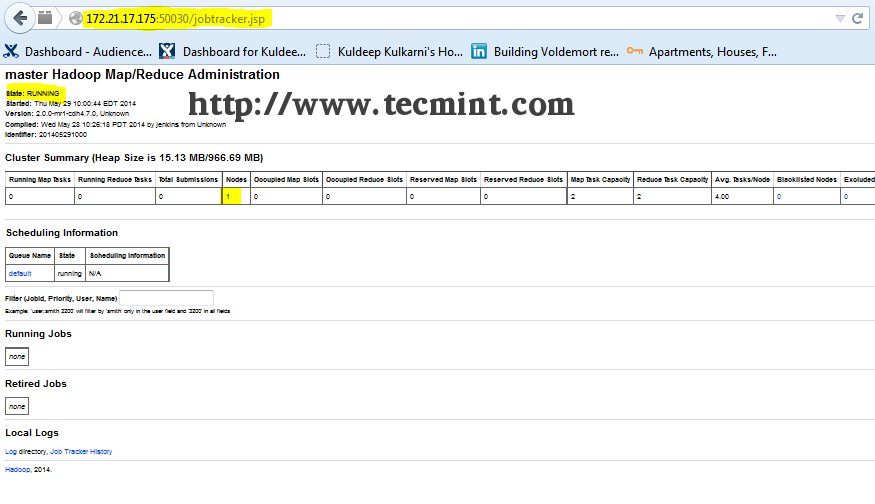Click the icon of Dashboard for Kuldee bookmark
Viewport: 875px width, 504px height.
point(167,51)
